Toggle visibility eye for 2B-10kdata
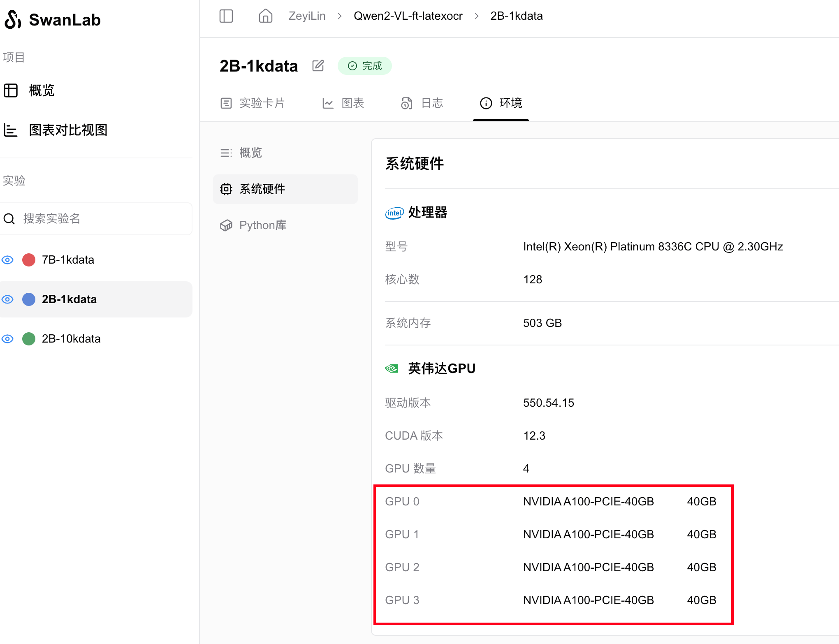The height and width of the screenshot is (644, 839). pyautogui.click(x=7, y=338)
